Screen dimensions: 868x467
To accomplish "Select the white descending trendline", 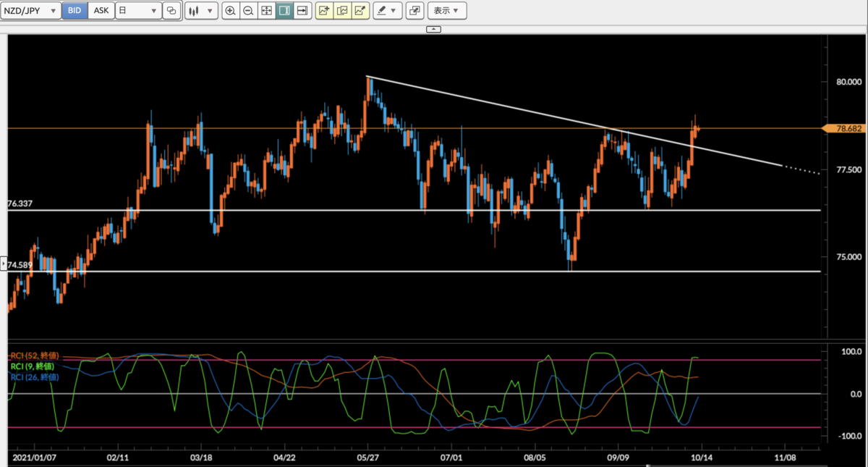I will tap(575, 121).
